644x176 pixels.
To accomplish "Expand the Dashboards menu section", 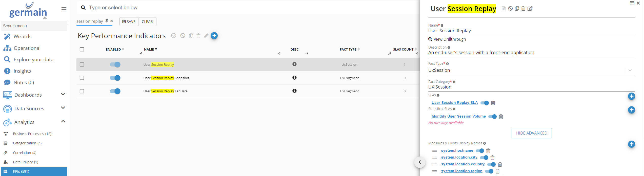I will click(63, 94).
